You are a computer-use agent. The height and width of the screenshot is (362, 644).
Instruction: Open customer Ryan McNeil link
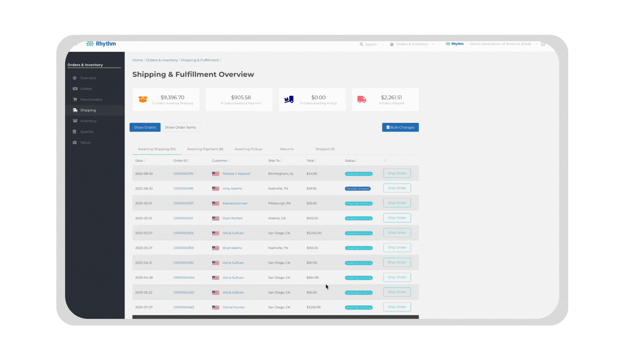click(x=232, y=218)
